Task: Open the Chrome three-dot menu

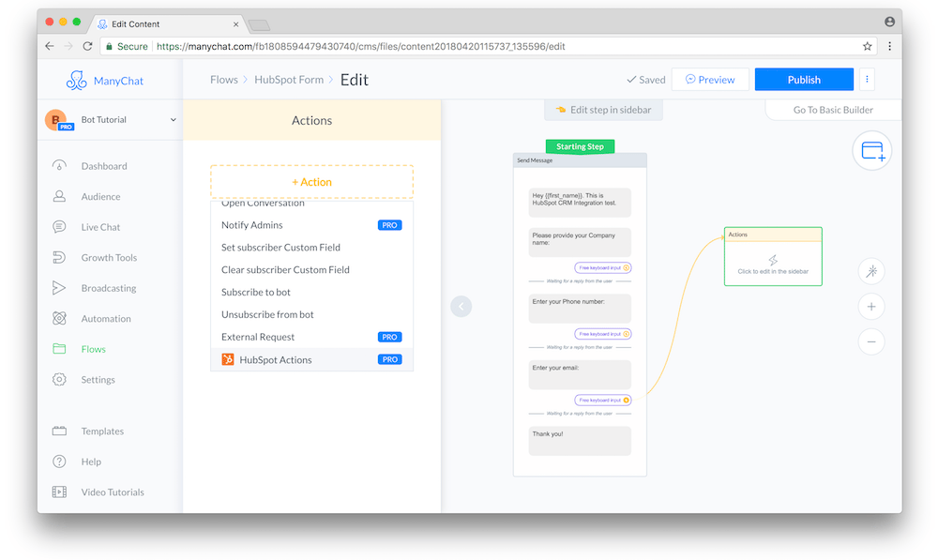Action: tap(889, 46)
